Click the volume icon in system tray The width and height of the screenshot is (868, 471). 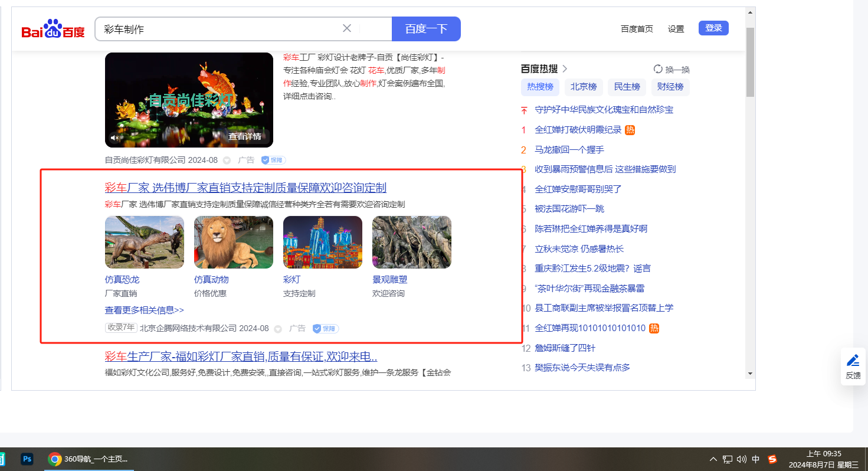coord(742,459)
